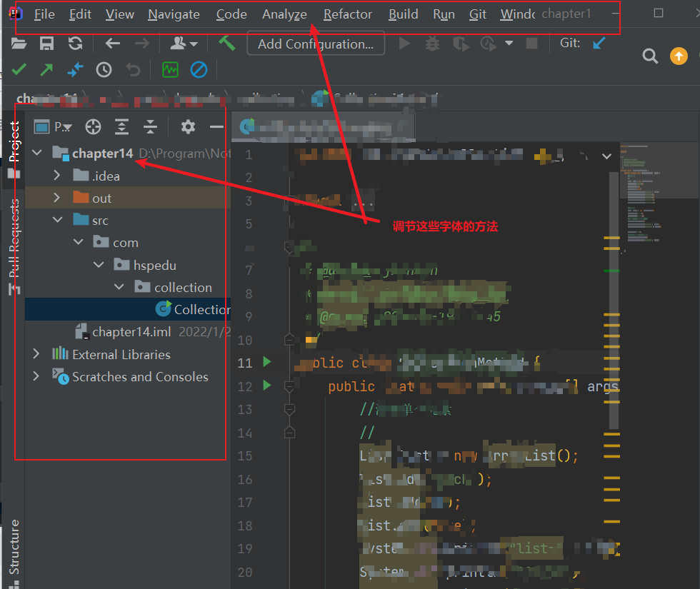Open the Analyze menu
This screenshot has height=589, width=700.
[284, 14]
